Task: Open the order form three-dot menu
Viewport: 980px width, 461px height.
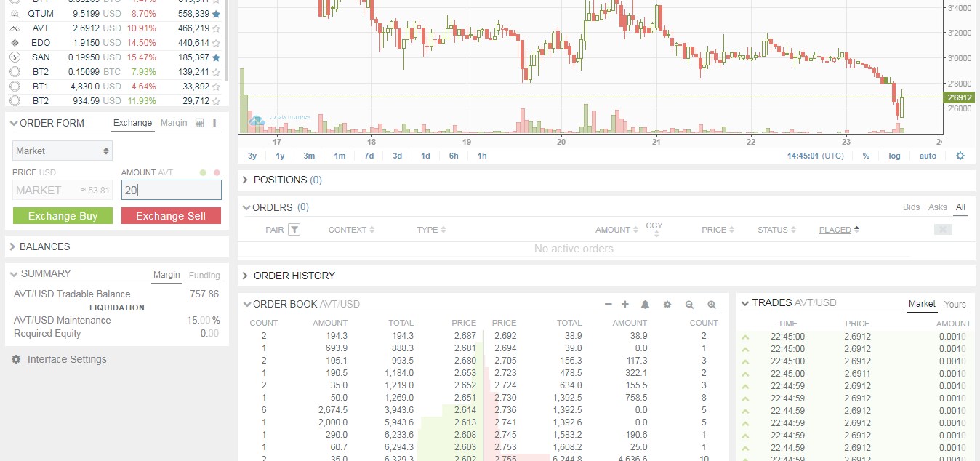Action: [214, 123]
